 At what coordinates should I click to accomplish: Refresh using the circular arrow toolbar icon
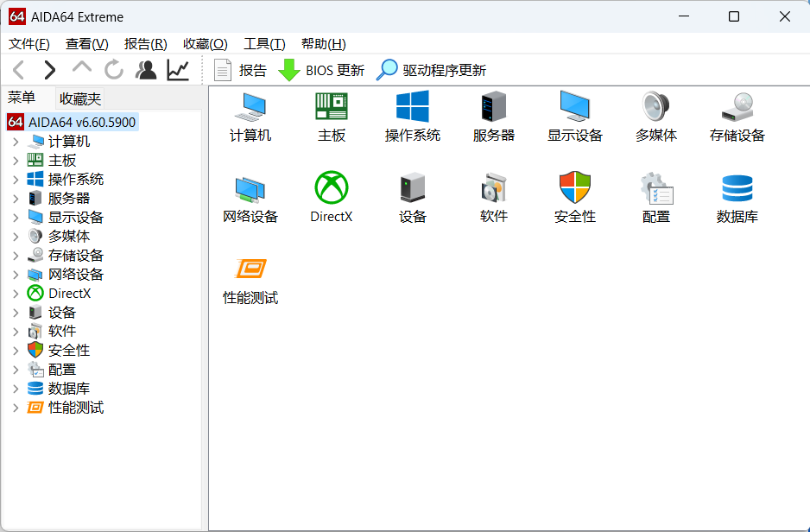[114, 70]
